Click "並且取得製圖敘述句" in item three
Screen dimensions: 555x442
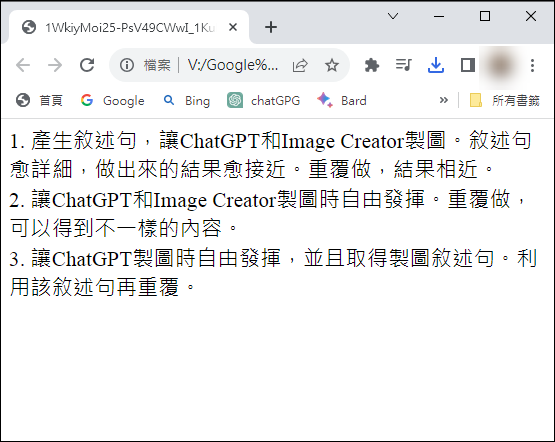coord(399,258)
